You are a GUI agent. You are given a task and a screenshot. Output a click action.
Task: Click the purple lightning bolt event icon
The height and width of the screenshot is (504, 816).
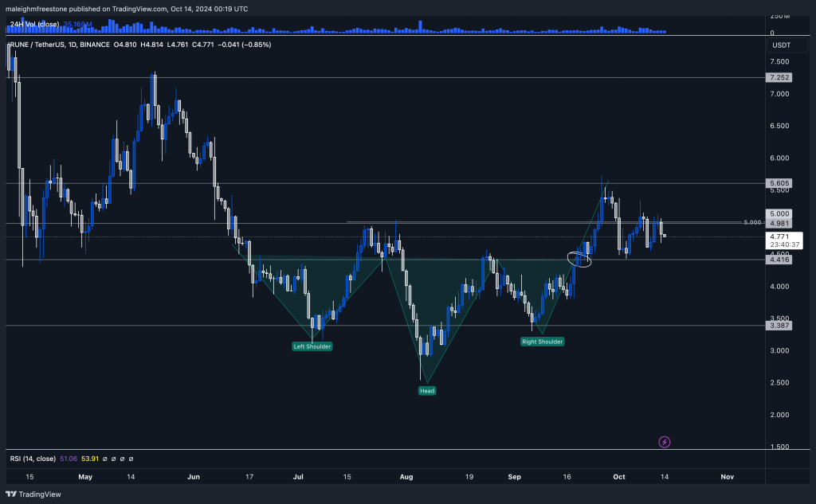click(665, 441)
